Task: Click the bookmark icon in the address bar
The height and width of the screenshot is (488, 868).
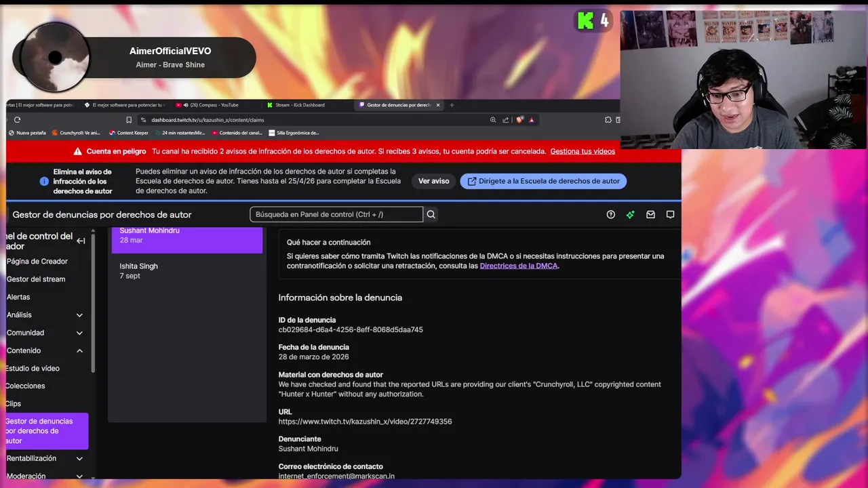Action: point(129,120)
